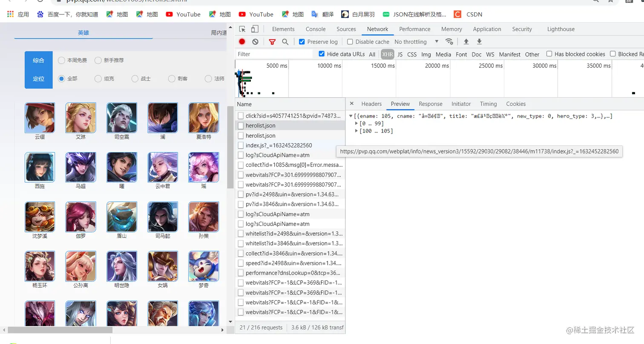Collapse the root JSON array preview
The width and height of the screenshot is (644, 344).
coord(351,116)
